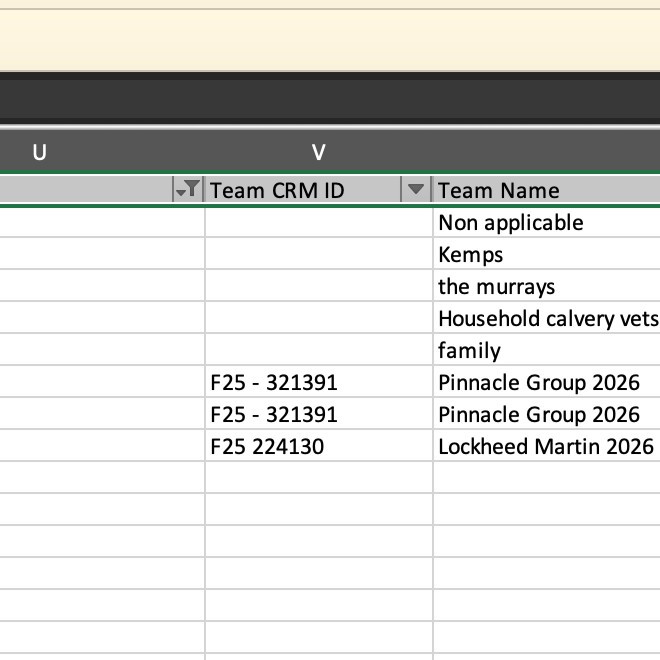Select column U header
Viewport: 660px width, 660px height.
[40, 153]
